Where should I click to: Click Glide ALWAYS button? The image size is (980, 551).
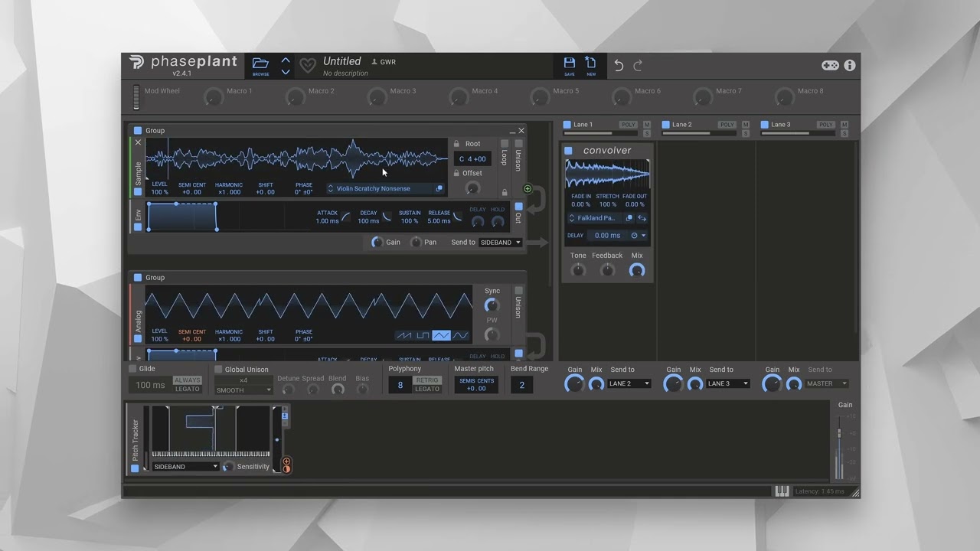click(188, 380)
